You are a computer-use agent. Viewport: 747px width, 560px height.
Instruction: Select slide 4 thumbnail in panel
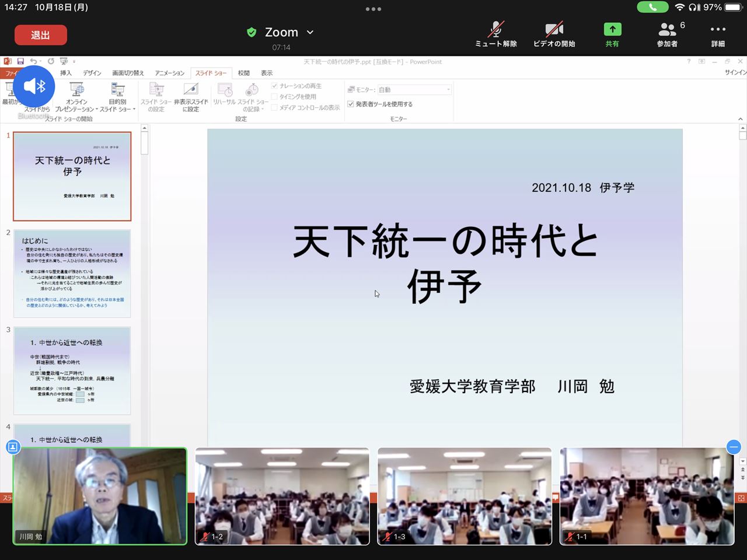pos(72,436)
